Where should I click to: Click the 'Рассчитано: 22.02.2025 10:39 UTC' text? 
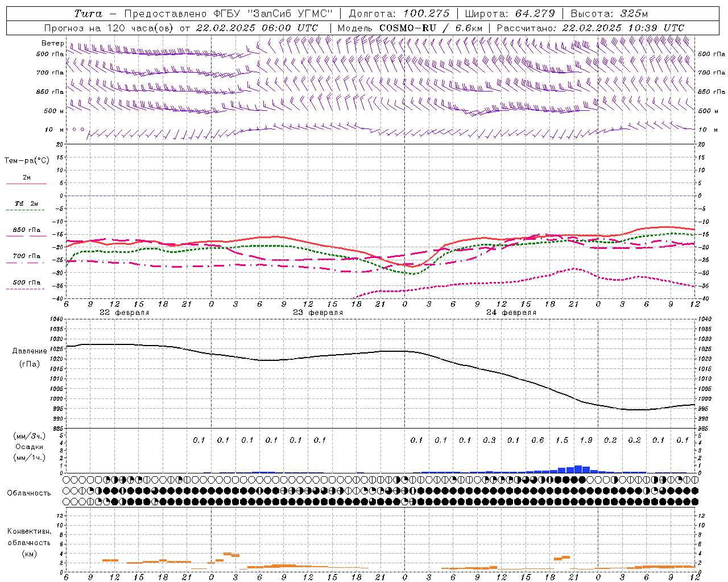(x=590, y=28)
